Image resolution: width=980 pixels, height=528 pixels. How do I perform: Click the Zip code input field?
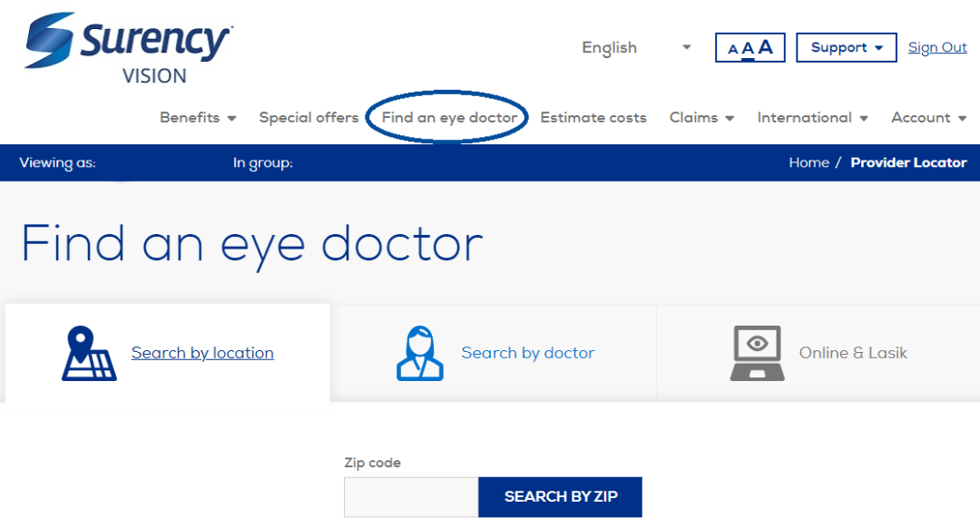coord(410,497)
